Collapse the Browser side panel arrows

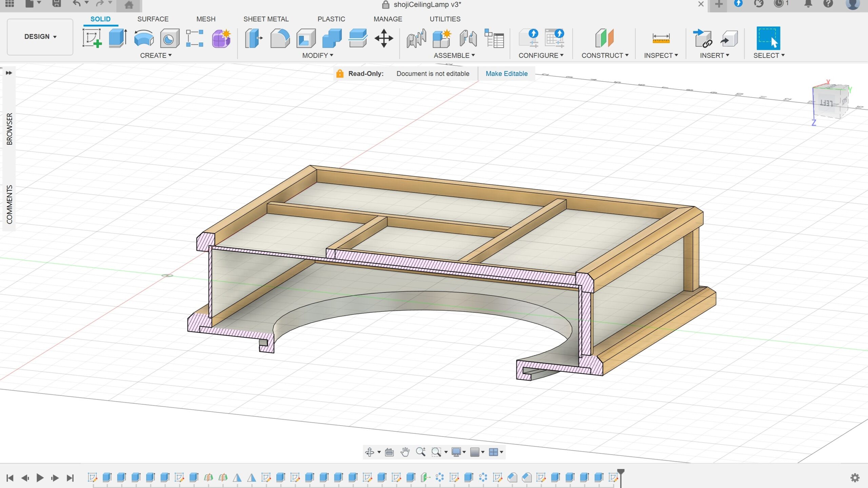pos(8,73)
